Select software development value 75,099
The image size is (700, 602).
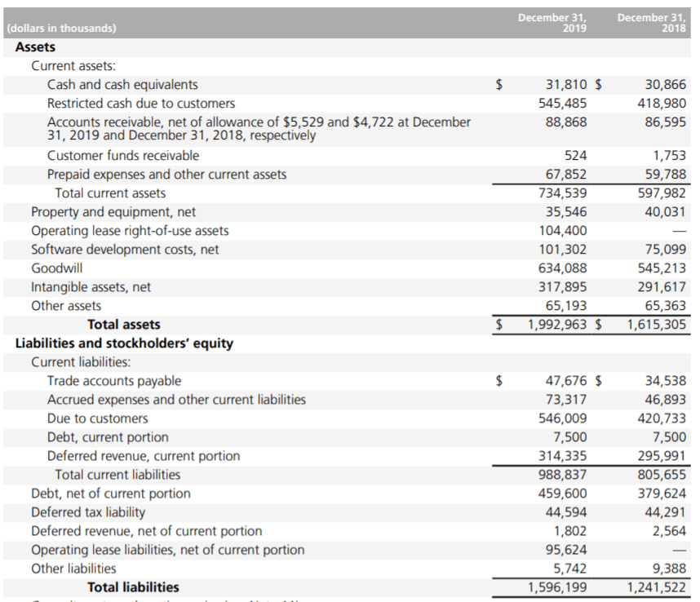(665, 249)
